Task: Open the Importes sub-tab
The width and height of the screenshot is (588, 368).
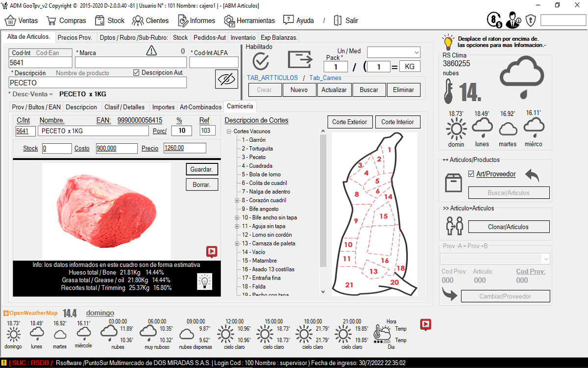Action: tap(163, 107)
